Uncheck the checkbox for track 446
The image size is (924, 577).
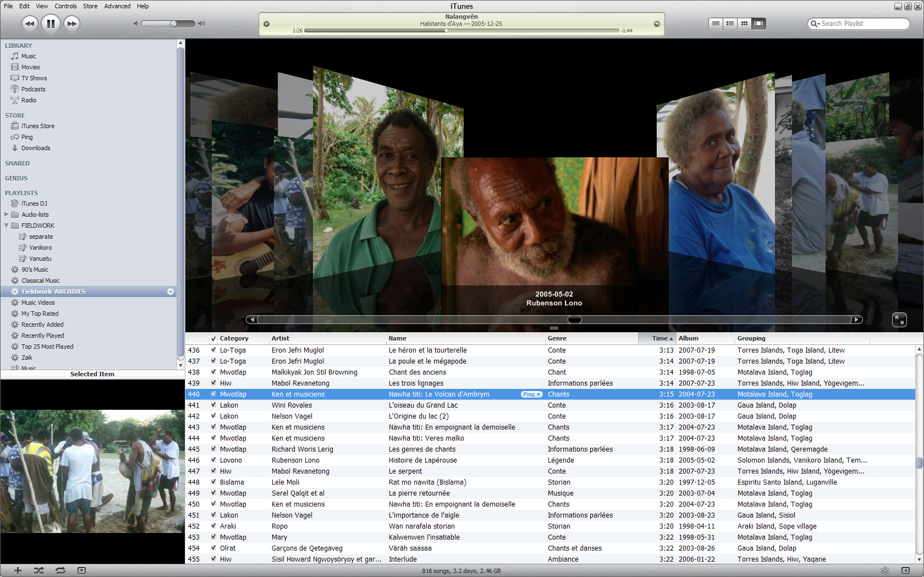(213, 460)
